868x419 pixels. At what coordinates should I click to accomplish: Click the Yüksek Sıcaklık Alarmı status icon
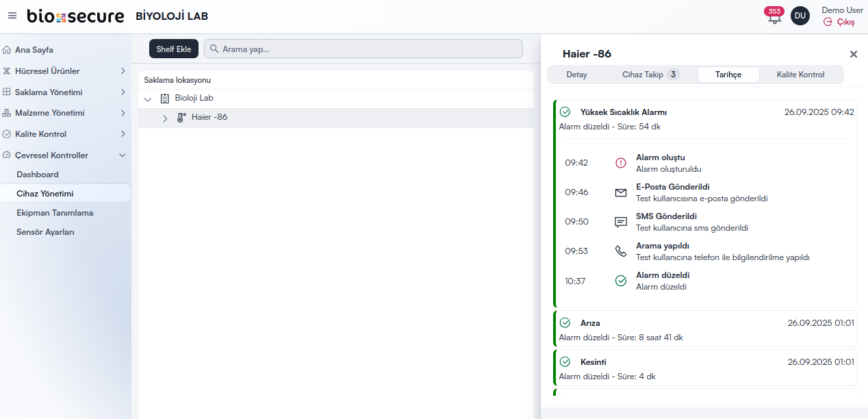coord(565,112)
